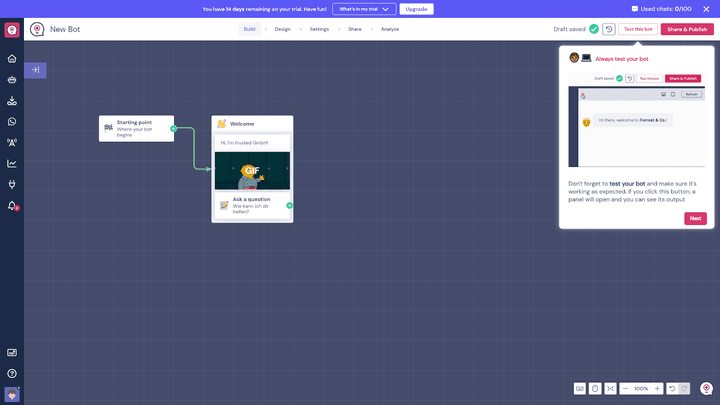720x405 pixels.
Task: Open version history clock icon
Action: pos(609,29)
